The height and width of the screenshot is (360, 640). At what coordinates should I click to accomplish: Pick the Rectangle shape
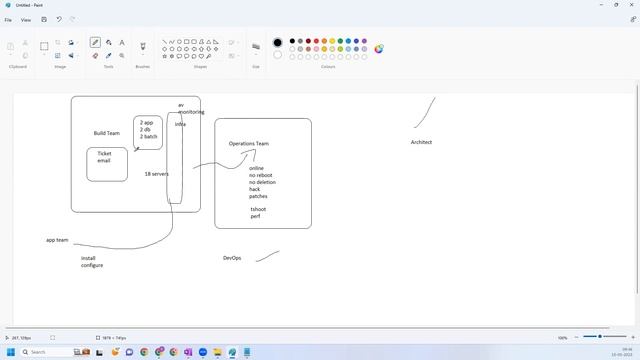click(x=187, y=42)
